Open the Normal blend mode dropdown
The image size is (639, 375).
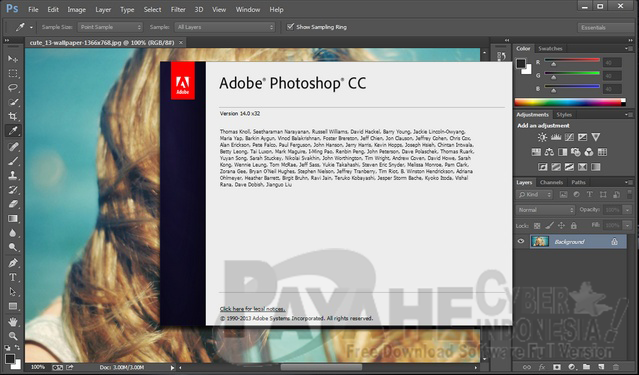(545, 210)
